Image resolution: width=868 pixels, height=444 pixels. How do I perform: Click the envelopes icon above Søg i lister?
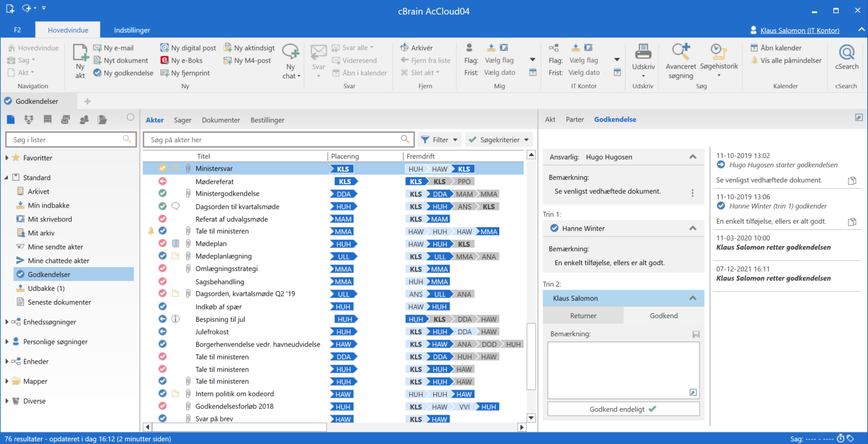click(65, 119)
